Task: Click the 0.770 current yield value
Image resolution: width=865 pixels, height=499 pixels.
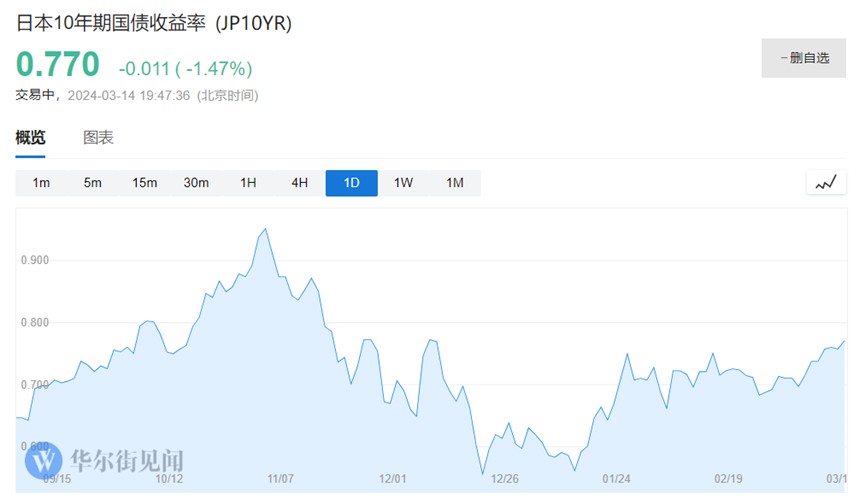Action: pos(58,66)
